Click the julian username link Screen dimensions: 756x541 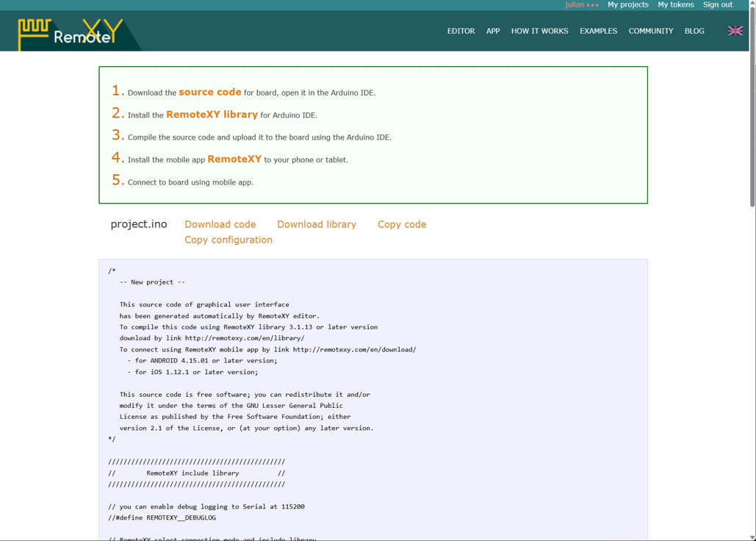pyautogui.click(x=581, y=5)
